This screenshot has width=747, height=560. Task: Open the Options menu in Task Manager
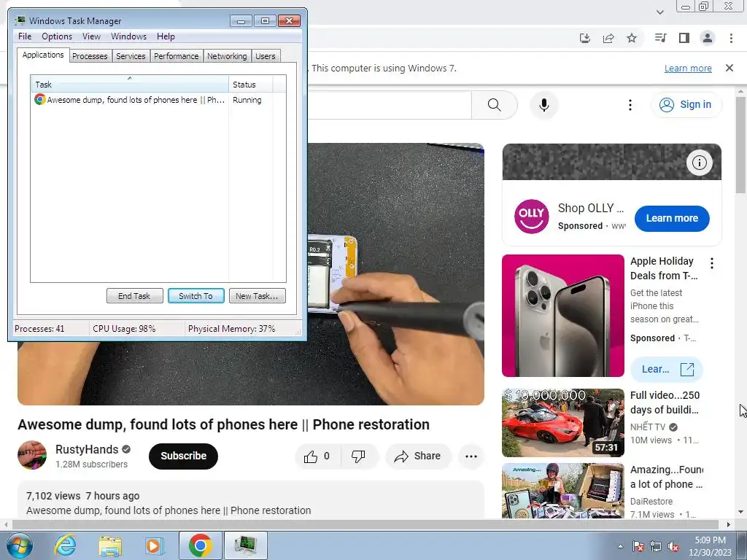coord(57,36)
